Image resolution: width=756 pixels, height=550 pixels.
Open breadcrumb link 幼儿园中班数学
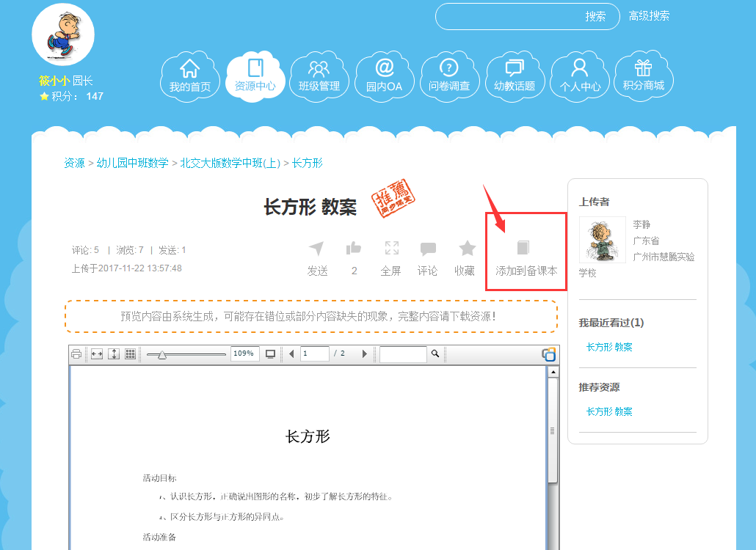click(133, 164)
